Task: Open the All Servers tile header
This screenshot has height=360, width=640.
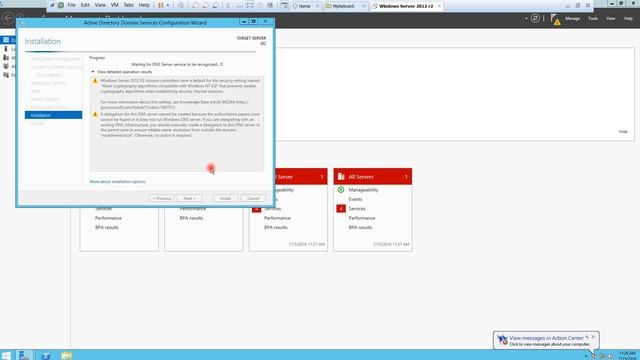Action: pyautogui.click(x=373, y=176)
